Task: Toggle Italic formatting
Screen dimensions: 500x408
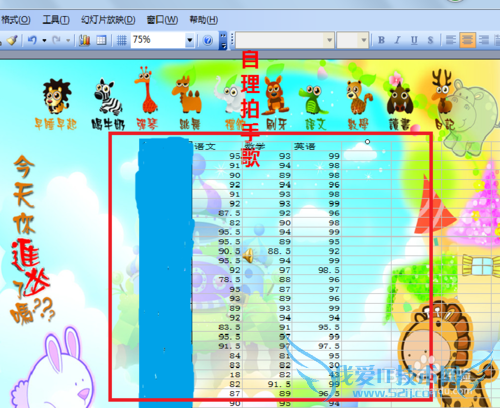Action: coord(397,40)
